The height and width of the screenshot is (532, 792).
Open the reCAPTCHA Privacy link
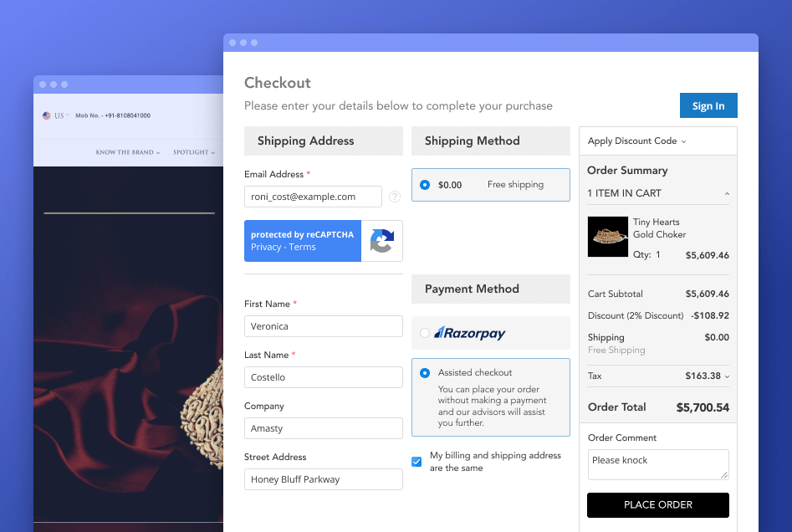coord(266,247)
